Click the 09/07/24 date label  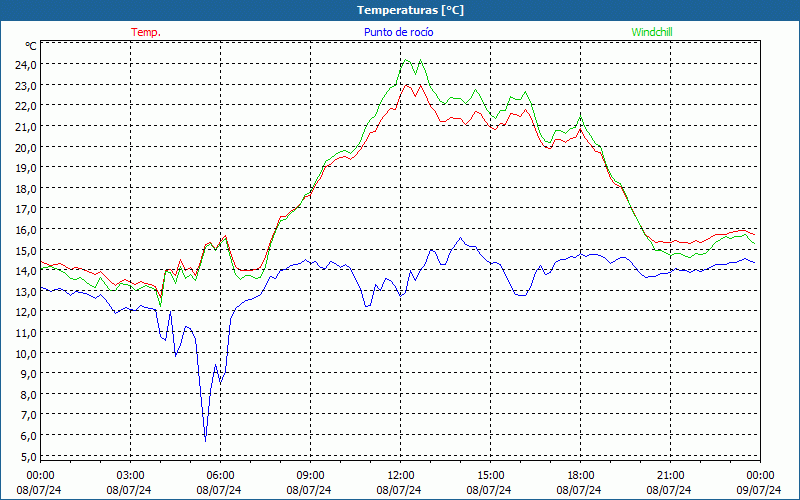point(759,490)
